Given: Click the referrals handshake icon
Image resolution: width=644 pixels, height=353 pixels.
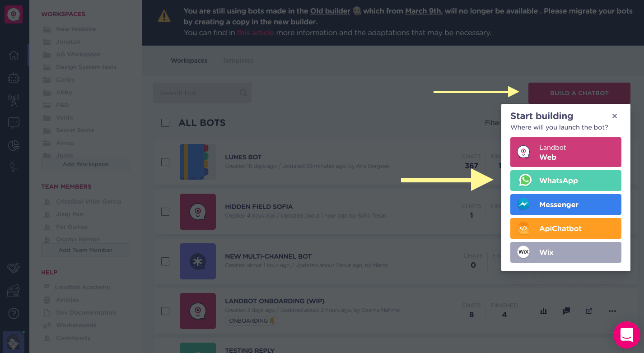Looking at the screenshot, I should click(x=14, y=267).
